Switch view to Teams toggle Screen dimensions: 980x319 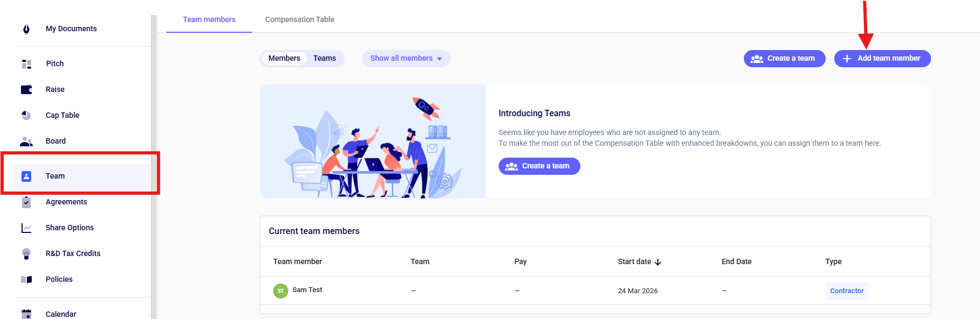[x=324, y=59]
